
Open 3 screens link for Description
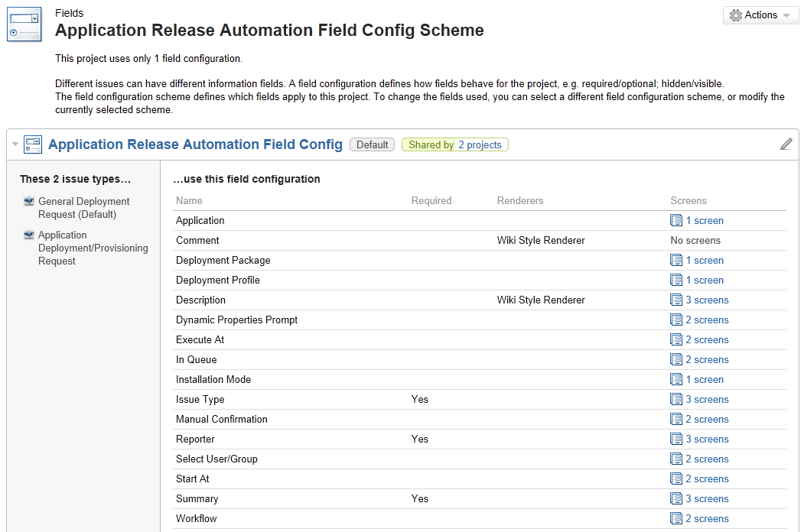tap(707, 300)
